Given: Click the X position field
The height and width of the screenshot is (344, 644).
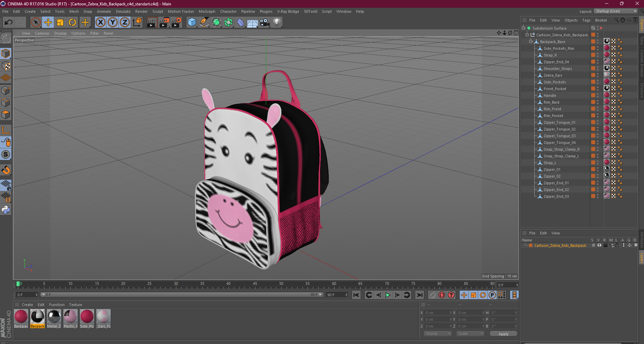Looking at the screenshot, I should [437, 313].
